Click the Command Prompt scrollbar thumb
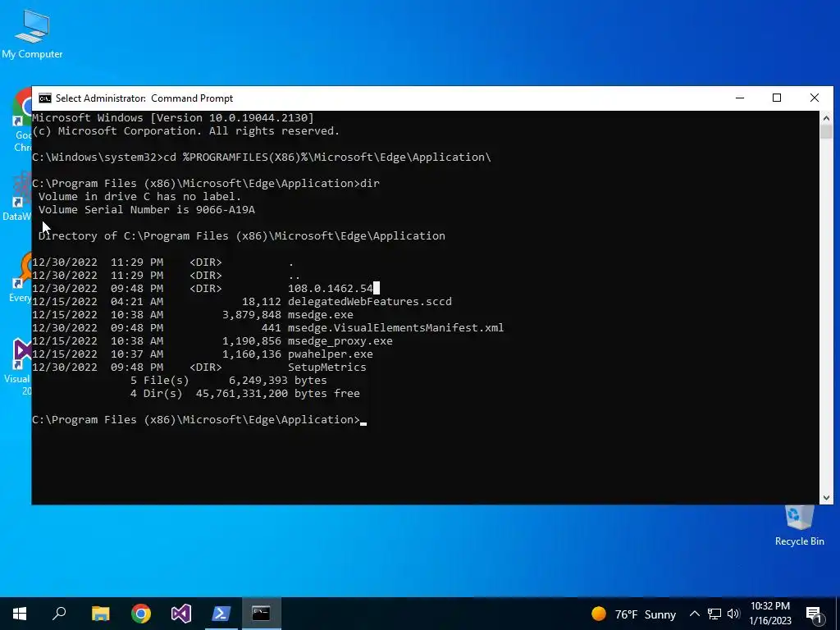Viewport: 840px width, 630px height. click(826, 132)
